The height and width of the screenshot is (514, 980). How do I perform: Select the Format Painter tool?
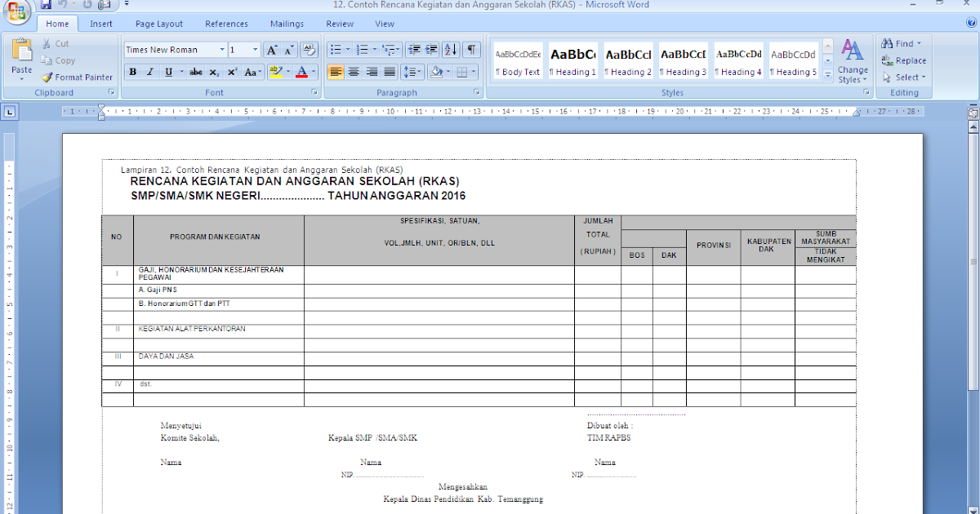click(78, 77)
